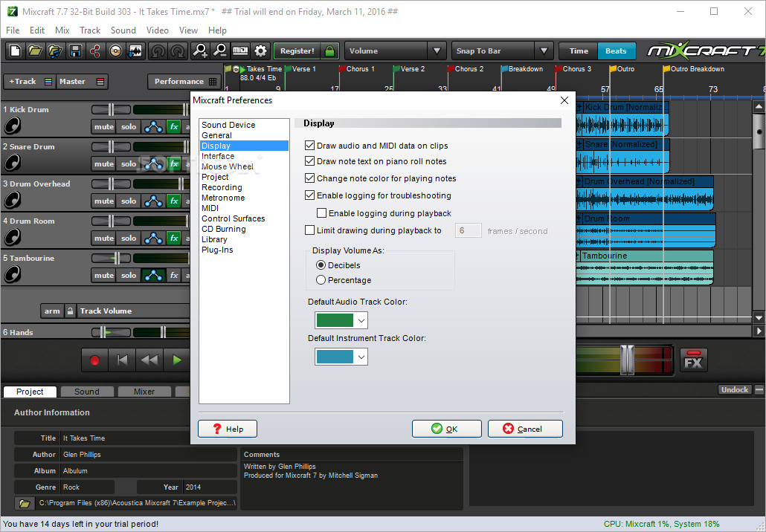Image resolution: width=766 pixels, height=532 pixels.
Task: Click the master volume slider handle
Action: point(627,360)
